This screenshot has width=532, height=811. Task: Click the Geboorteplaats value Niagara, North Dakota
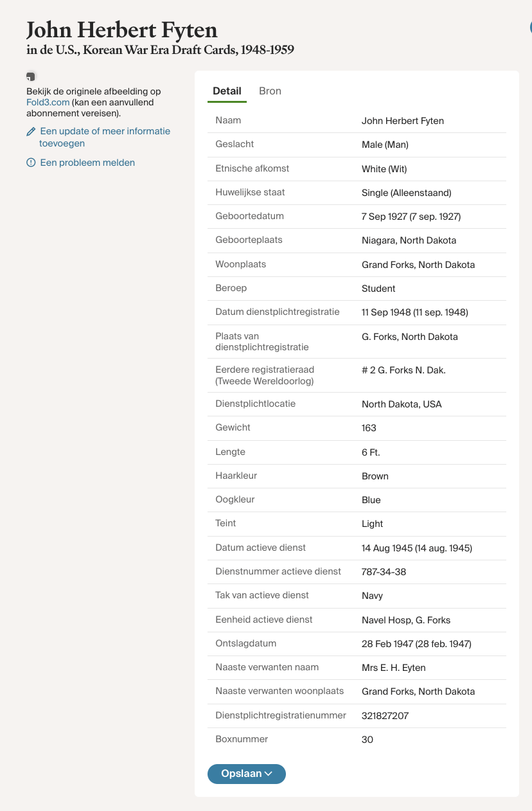pyautogui.click(x=409, y=240)
